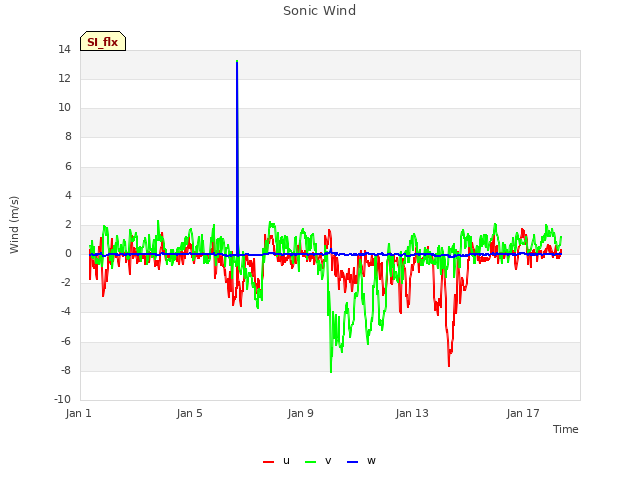This screenshot has width=640, height=480.
Task: Select the Sonic Wind chart title
Action: coord(320,11)
